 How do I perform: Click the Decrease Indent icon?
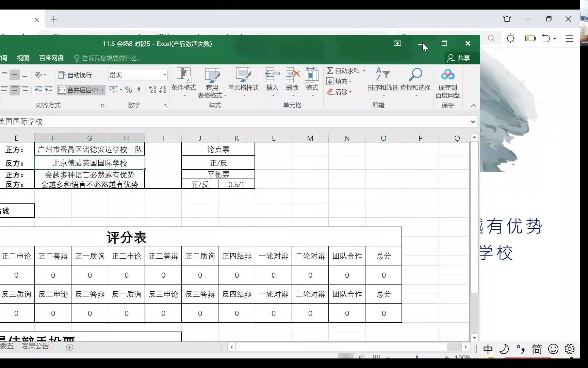coord(38,90)
